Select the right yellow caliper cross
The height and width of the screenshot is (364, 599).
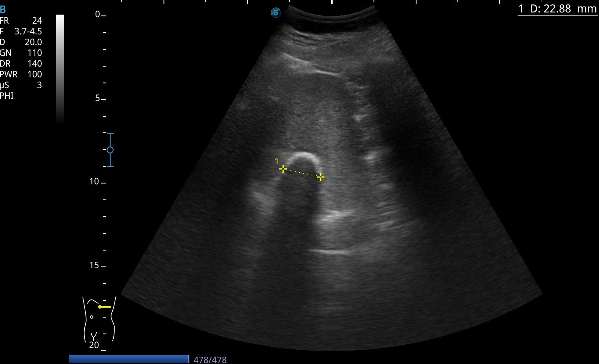pyautogui.click(x=320, y=177)
